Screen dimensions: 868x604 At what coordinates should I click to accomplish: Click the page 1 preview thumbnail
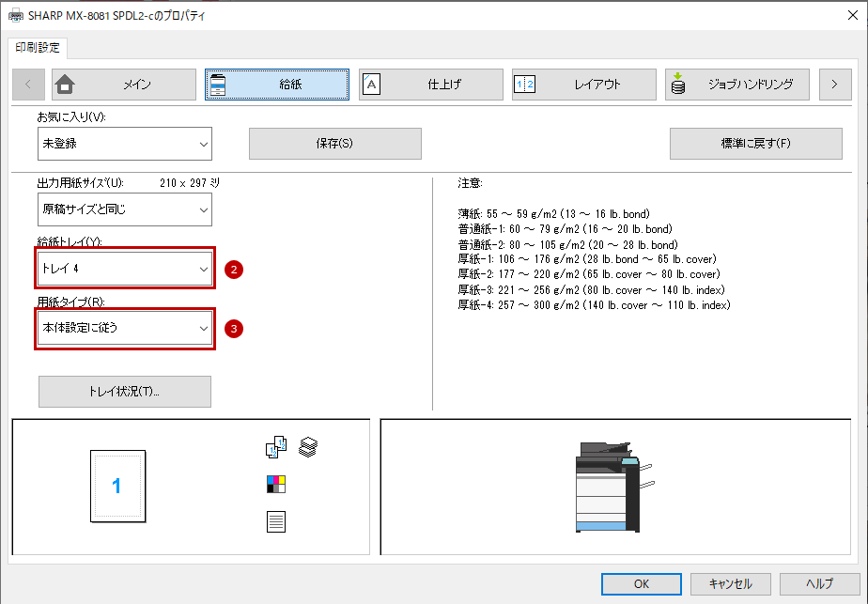118,486
